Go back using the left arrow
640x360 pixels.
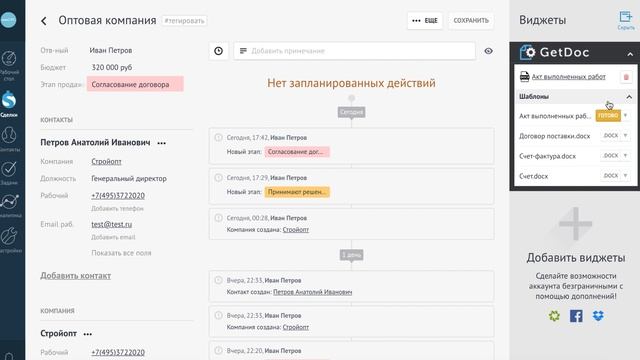(x=44, y=21)
